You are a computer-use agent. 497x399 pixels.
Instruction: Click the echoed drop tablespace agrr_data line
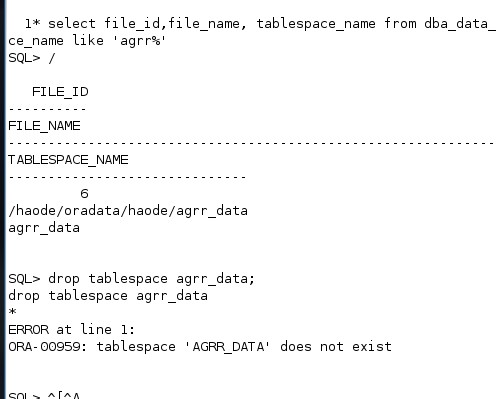(x=108, y=296)
